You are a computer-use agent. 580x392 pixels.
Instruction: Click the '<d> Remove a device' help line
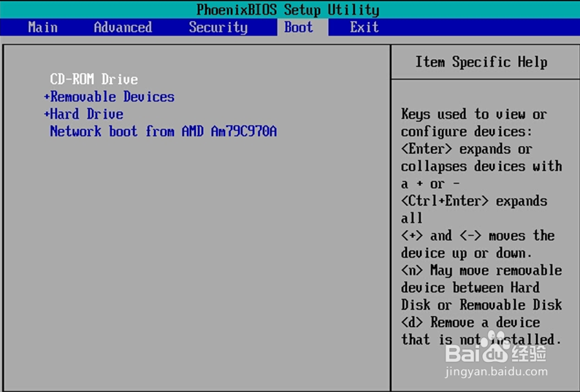point(470,323)
